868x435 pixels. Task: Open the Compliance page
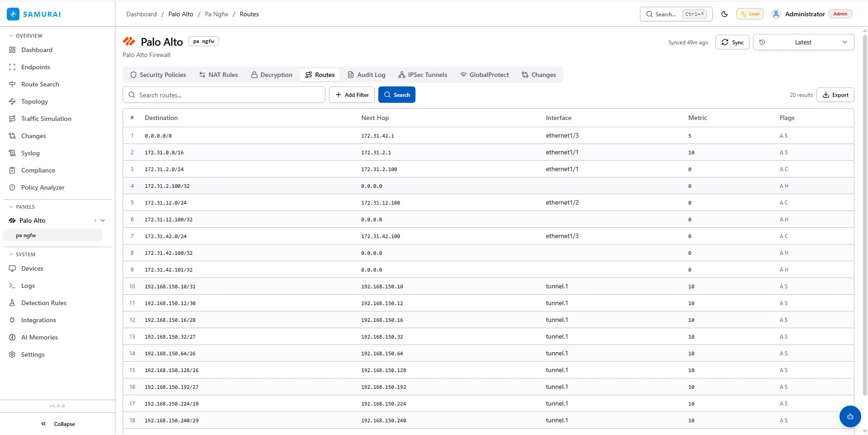pos(38,170)
